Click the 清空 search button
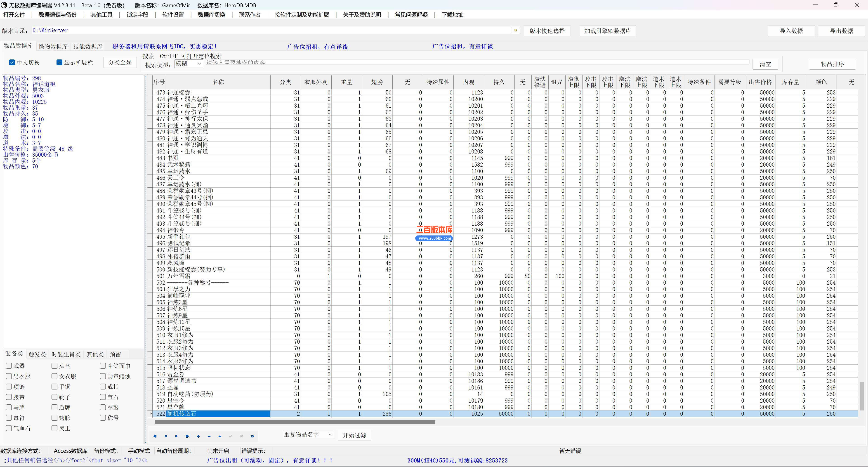Viewport: 868px width, 467px height. pyautogui.click(x=765, y=64)
